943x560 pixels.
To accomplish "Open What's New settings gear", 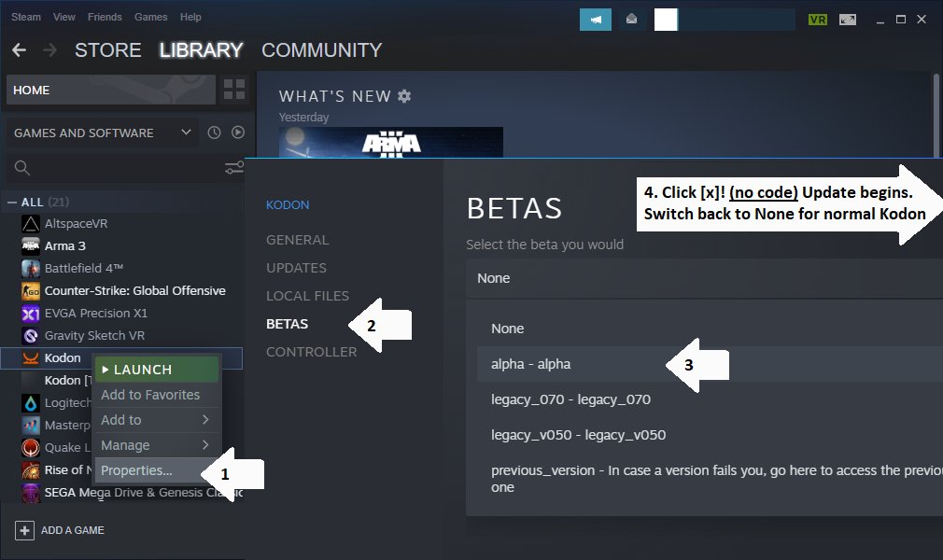I will 405,95.
